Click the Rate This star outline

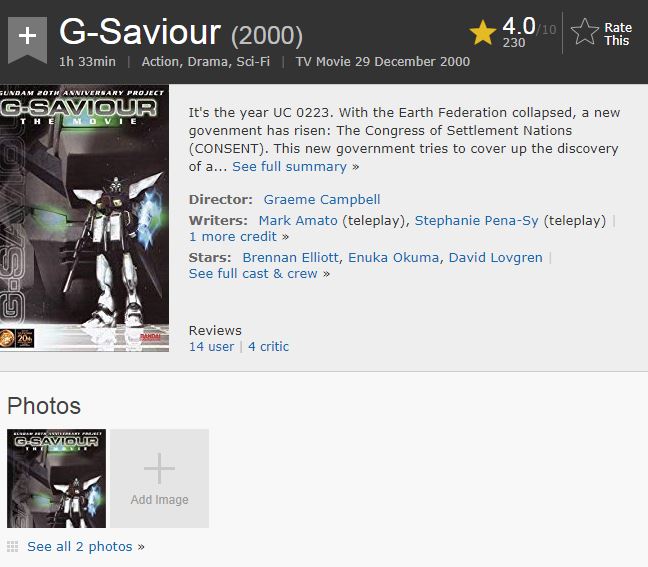[x=584, y=31]
